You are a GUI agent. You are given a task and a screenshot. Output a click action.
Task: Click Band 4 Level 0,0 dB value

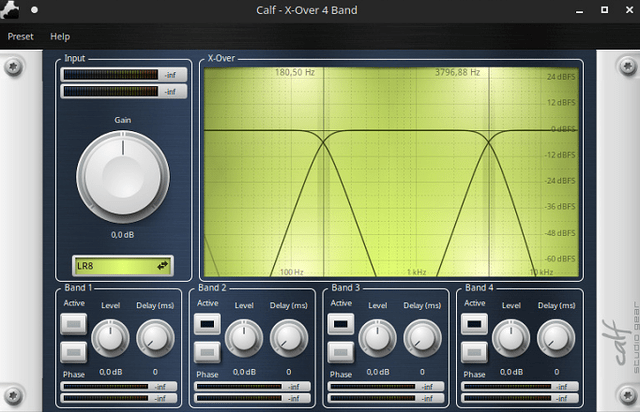[x=511, y=372]
